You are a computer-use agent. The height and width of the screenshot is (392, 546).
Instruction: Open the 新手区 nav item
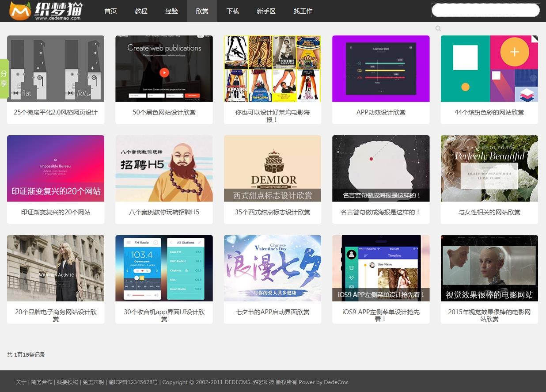tap(266, 11)
